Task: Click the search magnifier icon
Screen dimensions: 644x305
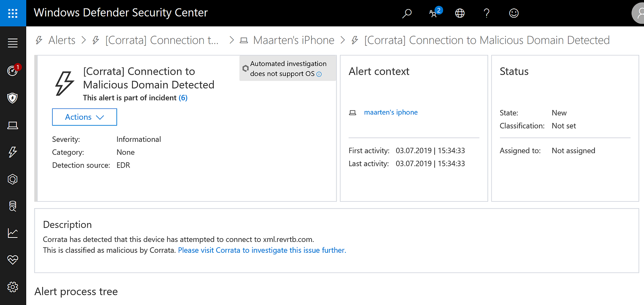Action: pyautogui.click(x=407, y=13)
